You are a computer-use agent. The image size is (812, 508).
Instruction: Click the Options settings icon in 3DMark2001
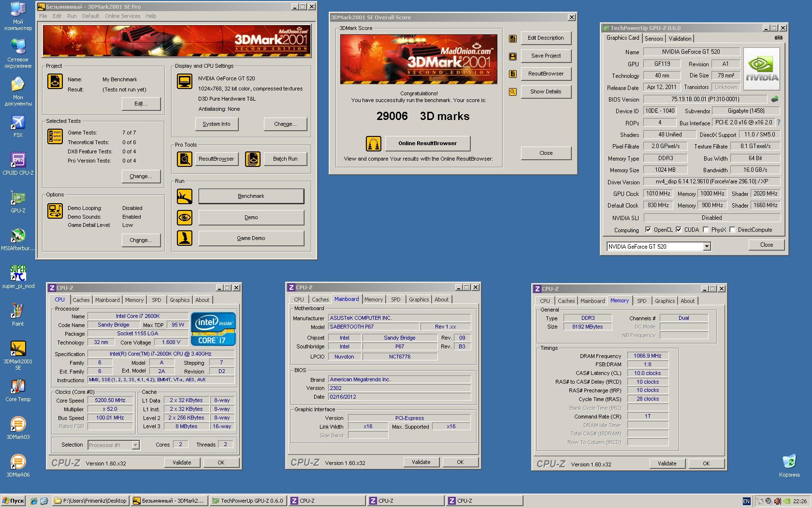coord(55,211)
